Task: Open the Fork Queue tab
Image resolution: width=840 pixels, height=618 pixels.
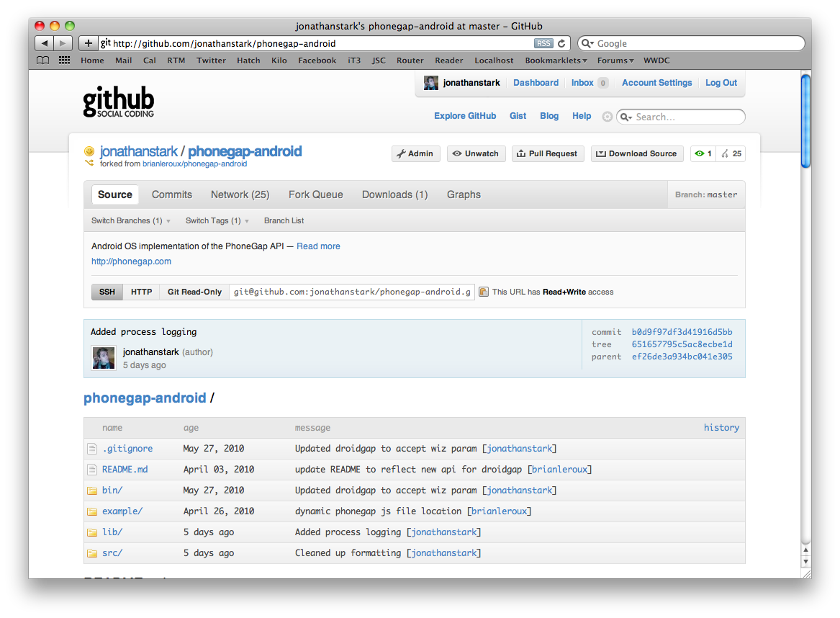Action: (x=315, y=194)
